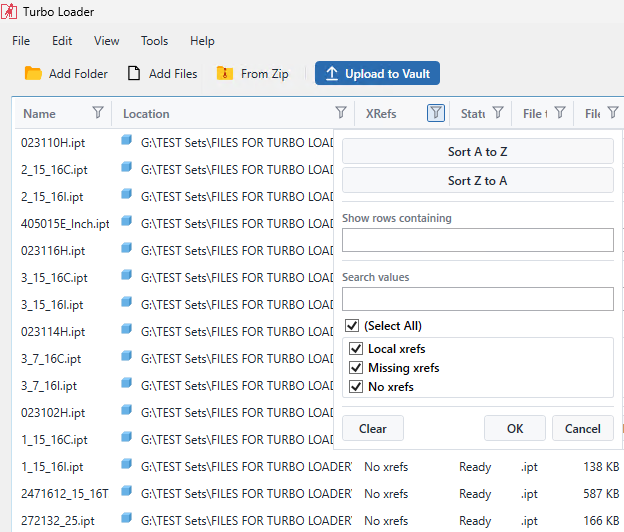Click the From Zip toolbar button
This screenshot has width=624, height=532.
pyautogui.click(x=252, y=74)
